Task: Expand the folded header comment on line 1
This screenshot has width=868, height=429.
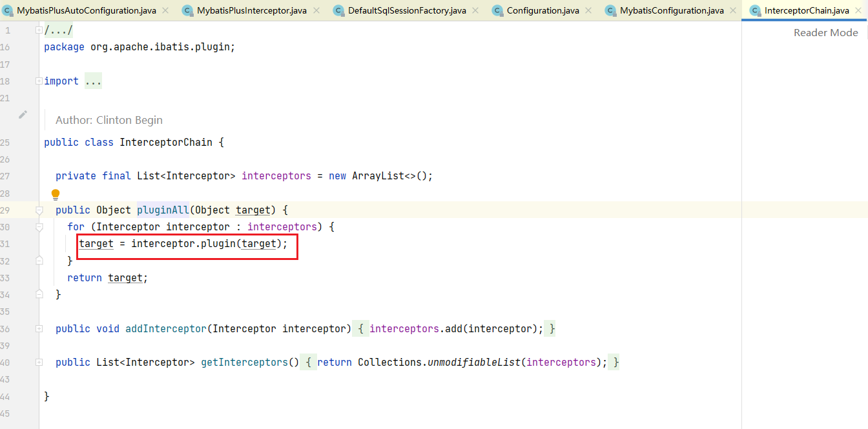Action: point(39,30)
